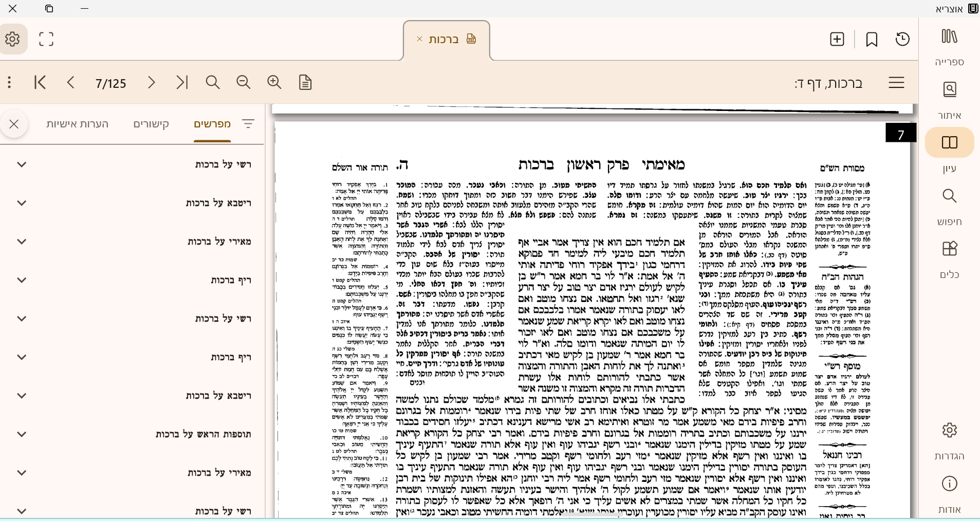
Task: Open the in-document search magnifier
Action: click(x=212, y=82)
